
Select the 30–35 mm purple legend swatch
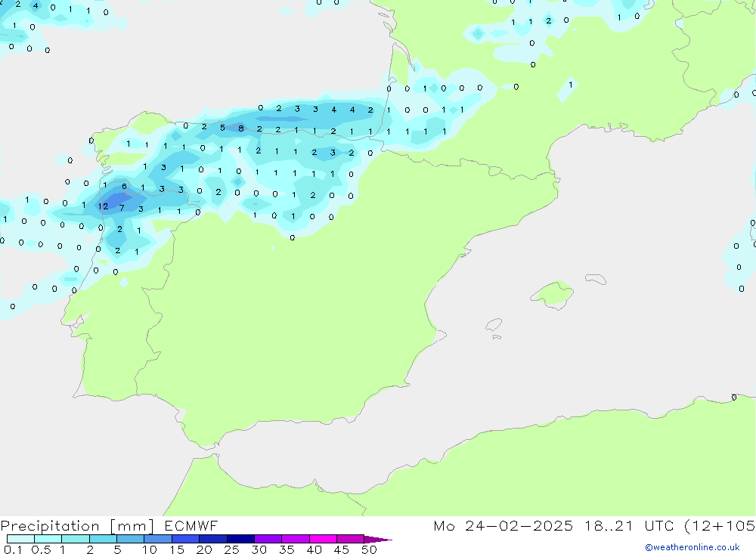pyautogui.click(x=268, y=539)
